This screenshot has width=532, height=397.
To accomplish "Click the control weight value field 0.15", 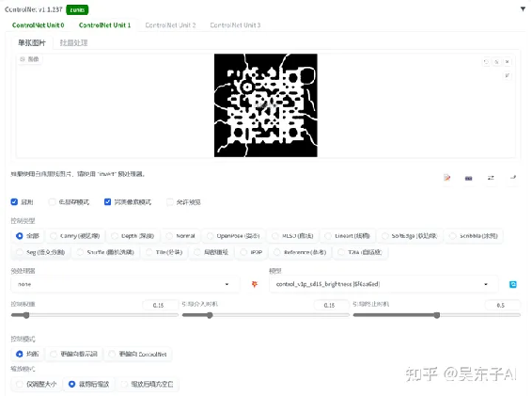I will pos(160,305).
